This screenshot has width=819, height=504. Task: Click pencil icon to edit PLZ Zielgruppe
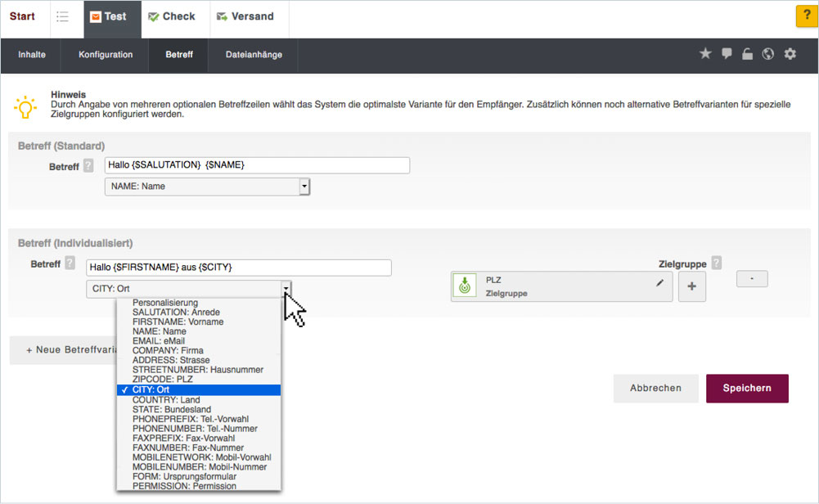660,283
